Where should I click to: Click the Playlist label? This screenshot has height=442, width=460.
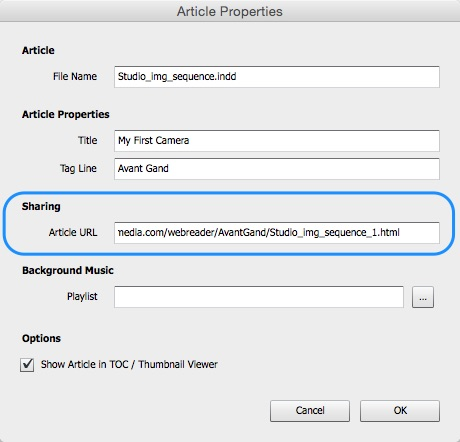click(x=82, y=296)
